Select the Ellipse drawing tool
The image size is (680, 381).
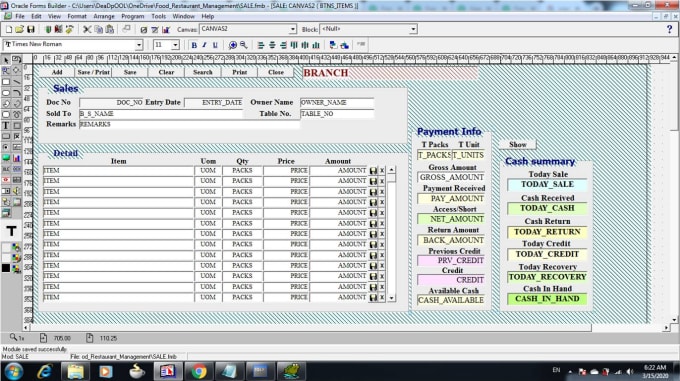tap(6, 93)
